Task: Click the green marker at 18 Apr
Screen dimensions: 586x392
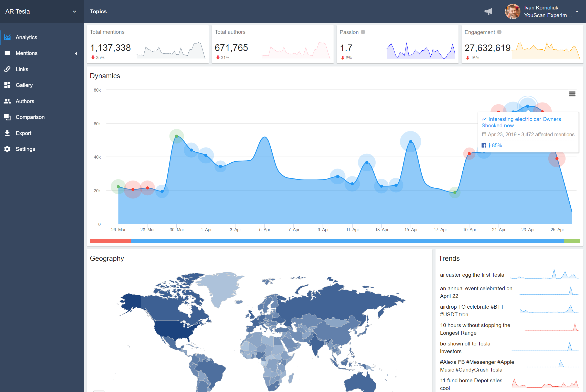Action: click(x=455, y=192)
